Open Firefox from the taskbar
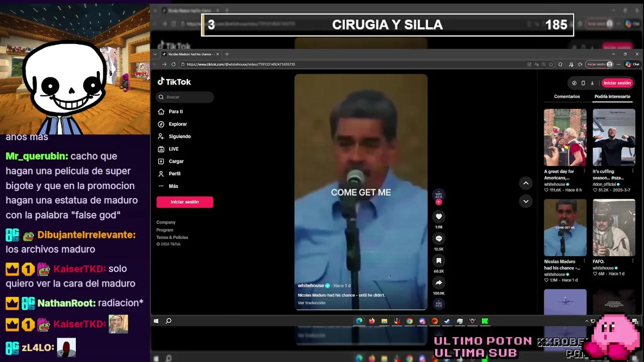The width and height of the screenshot is (644, 362). tap(372, 321)
